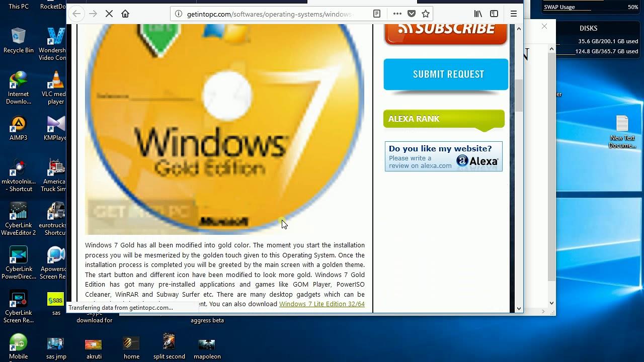Open AIMP3 desktop icon
Screen dimensions: 644x362
pyautogui.click(x=19, y=128)
